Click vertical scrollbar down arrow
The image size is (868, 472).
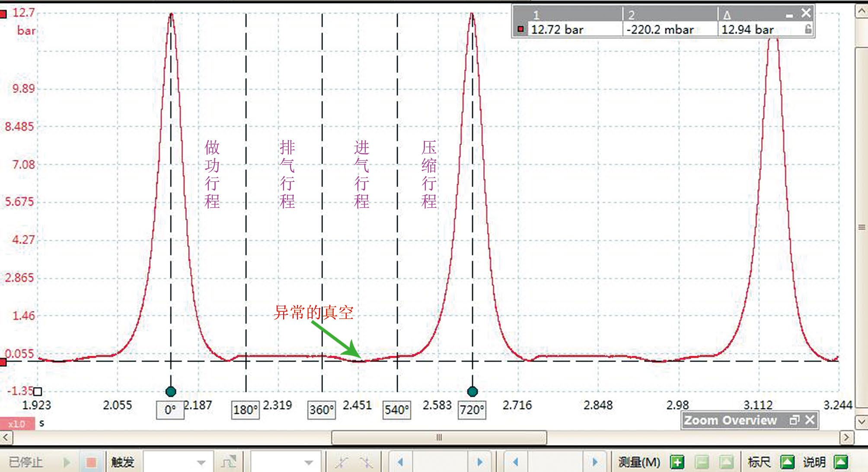click(862, 421)
